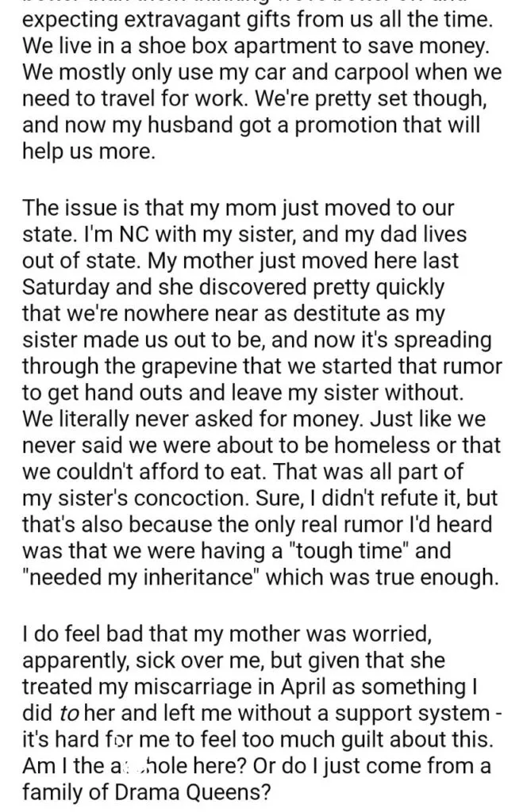Click the italicized word "to"

coord(67,714)
